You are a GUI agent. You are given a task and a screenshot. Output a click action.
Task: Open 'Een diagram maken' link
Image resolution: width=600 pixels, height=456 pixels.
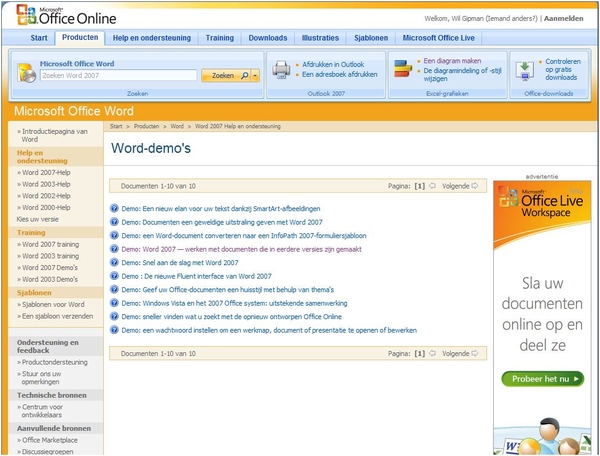coord(452,60)
